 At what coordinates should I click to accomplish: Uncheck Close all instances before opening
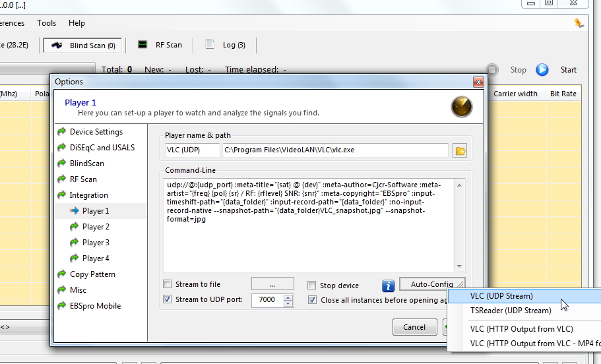coord(313,300)
